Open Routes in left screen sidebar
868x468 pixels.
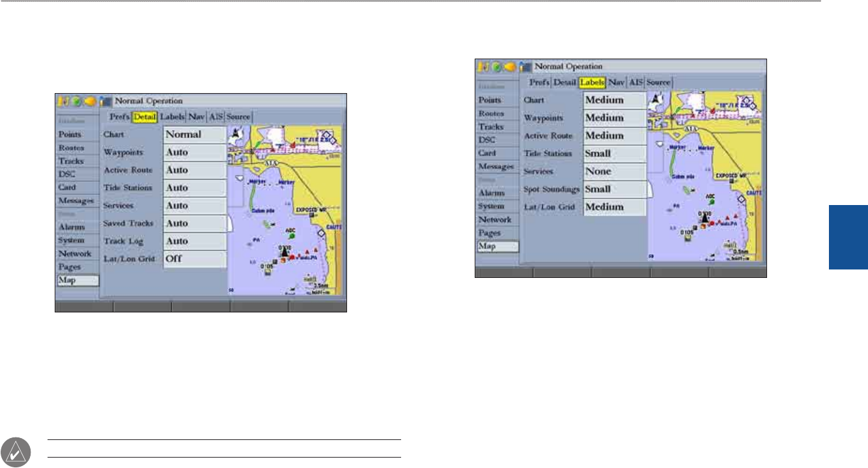pos(77,148)
